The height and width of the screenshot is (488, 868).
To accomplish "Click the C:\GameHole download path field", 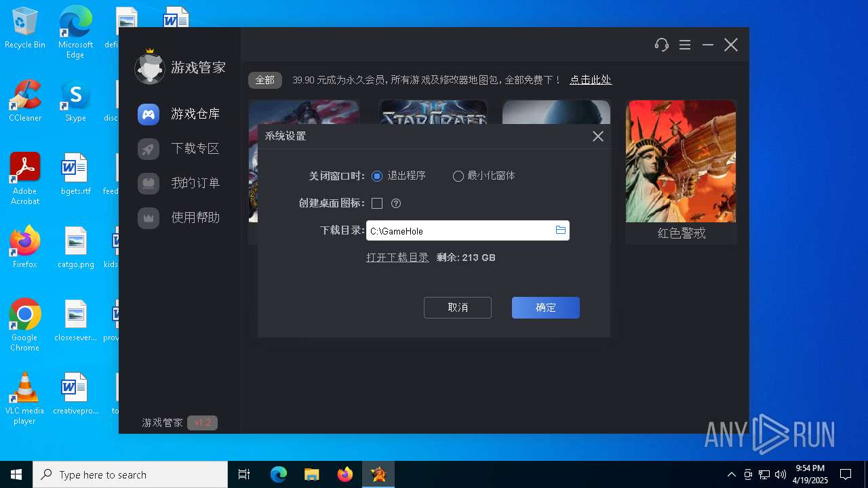I will pos(468,230).
